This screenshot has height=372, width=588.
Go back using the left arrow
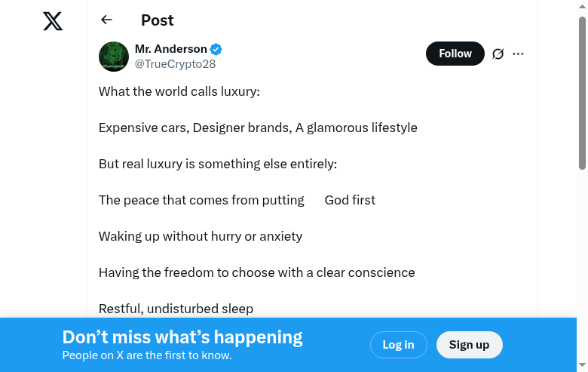click(106, 20)
